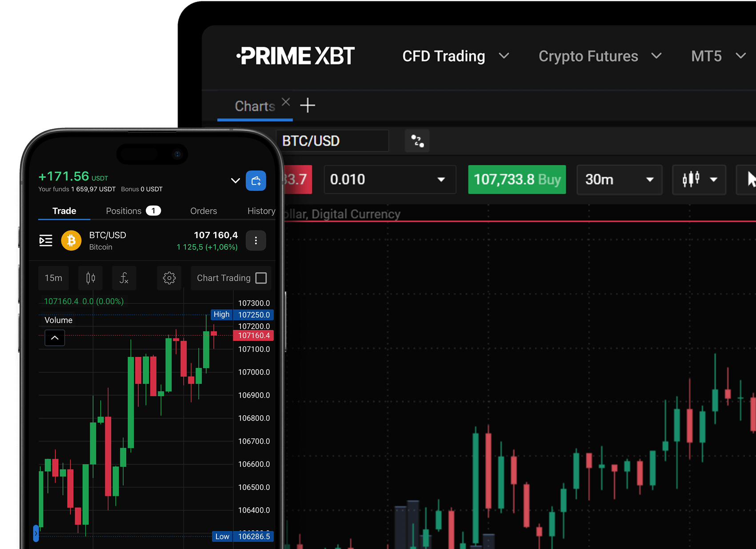Tap the blue wallet deposit icon
The image size is (756, 549).
(256, 181)
